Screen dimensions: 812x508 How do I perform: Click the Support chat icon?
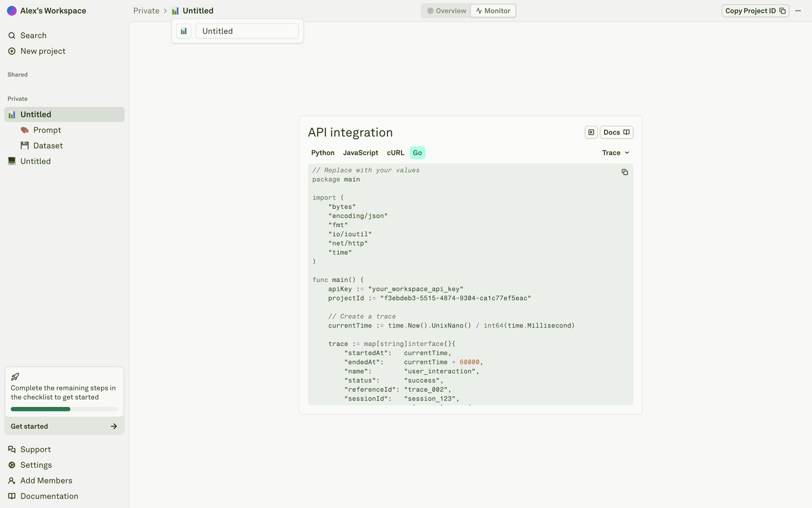click(12, 449)
